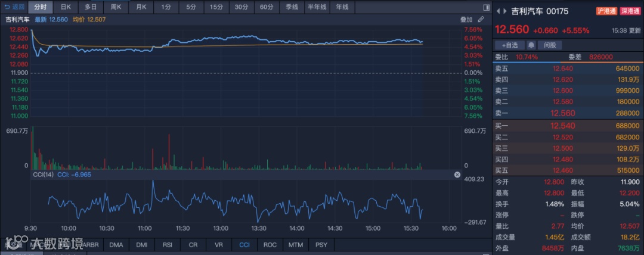Viewport: 644px width, 255px height.
Task: Set a price alert with bell icon
Action: tap(531, 45)
